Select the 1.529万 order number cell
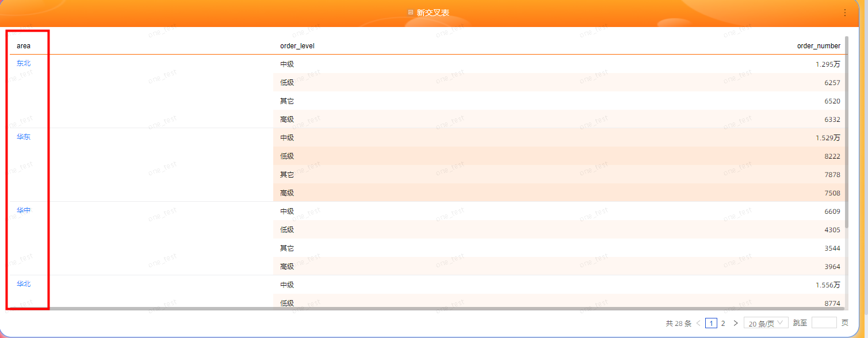The image size is (868, 338). 827,138
